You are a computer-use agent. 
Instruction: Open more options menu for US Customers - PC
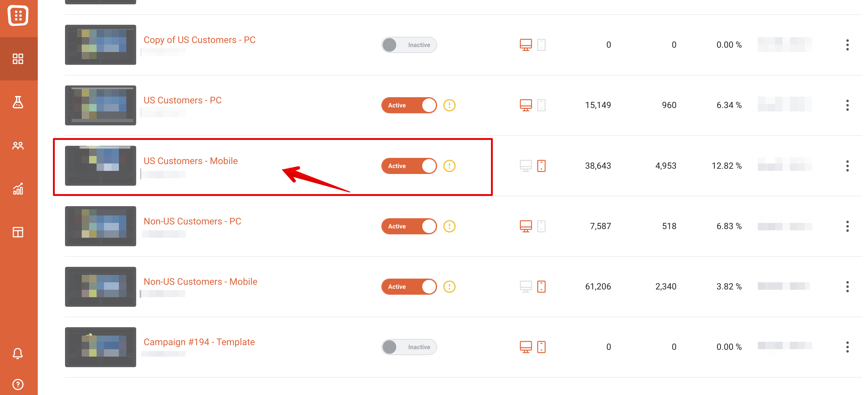pyautogui.click(x=847, y=105)
